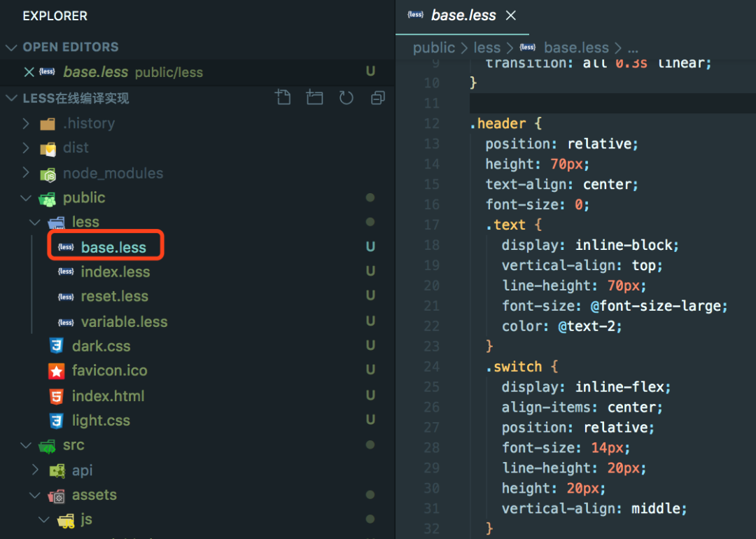Click the .history folder icon

click(48, 125)
